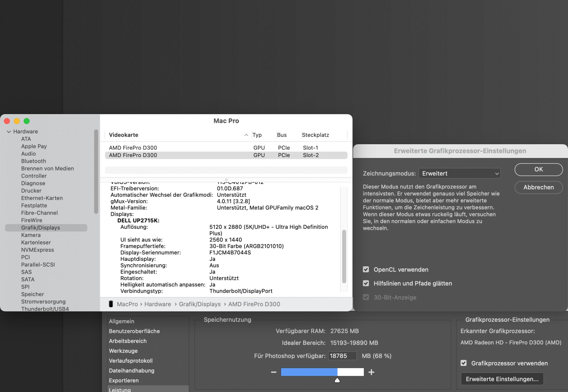Image resolution: width=568 pixels, height=392 pixels.
Task: Click the Für Photoshop verfügbar input field
Action: pos(342,356)
